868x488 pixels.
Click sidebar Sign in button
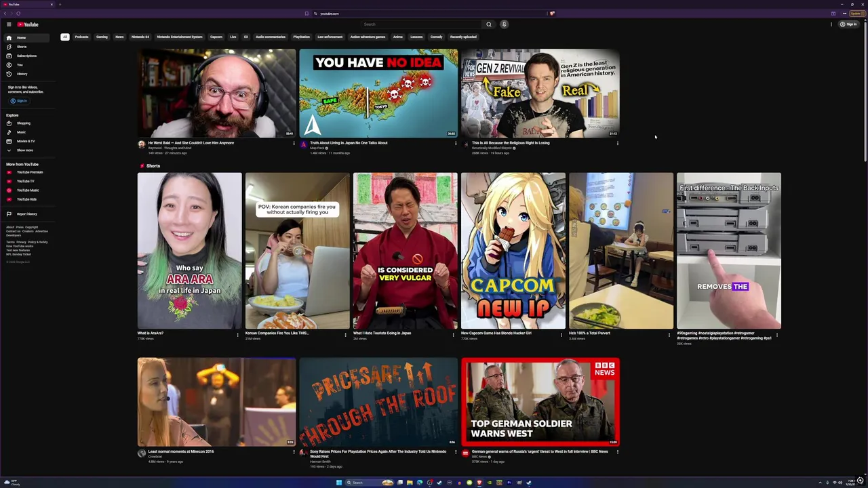19,101
